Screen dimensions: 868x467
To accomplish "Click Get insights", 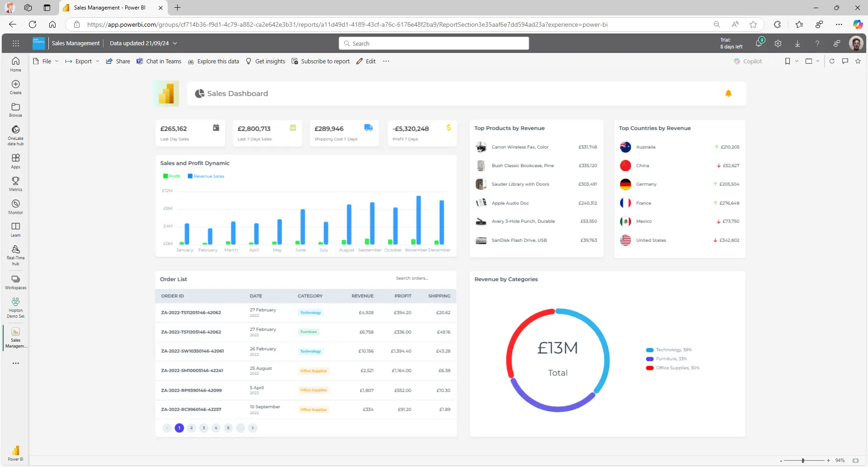I will point(265,61).
